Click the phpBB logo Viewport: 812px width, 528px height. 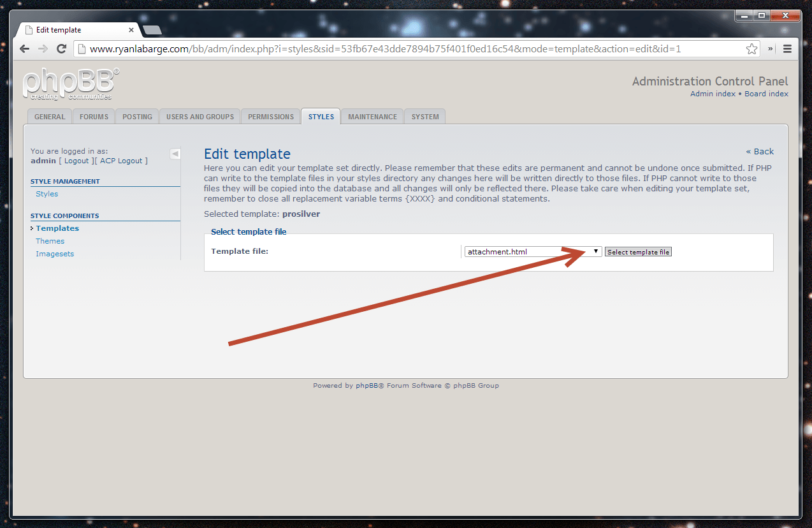click(x=70, y=84)
